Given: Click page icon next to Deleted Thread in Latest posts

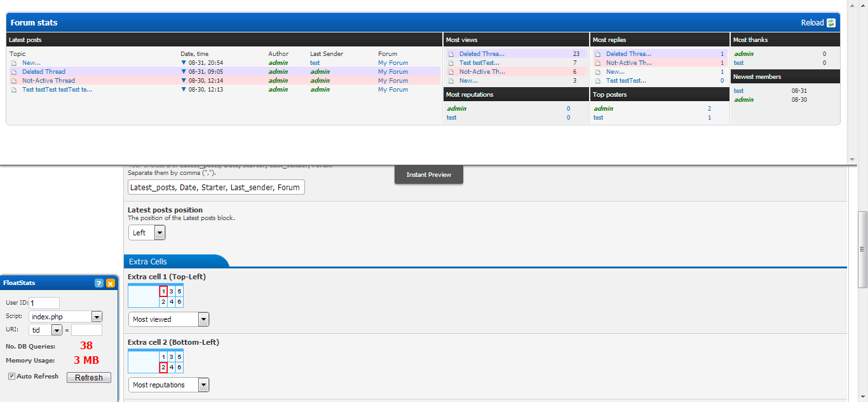Looking at the screenshot, I should pyautogui.click(x=14, y=72).
